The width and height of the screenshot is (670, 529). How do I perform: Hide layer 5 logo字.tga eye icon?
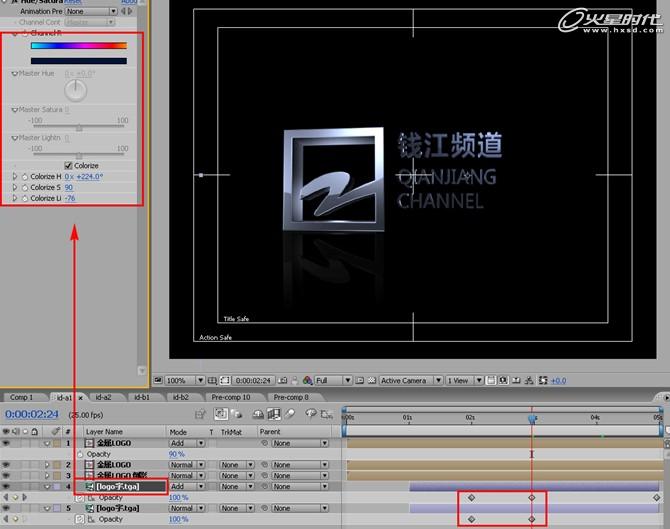tap(6, 508)
